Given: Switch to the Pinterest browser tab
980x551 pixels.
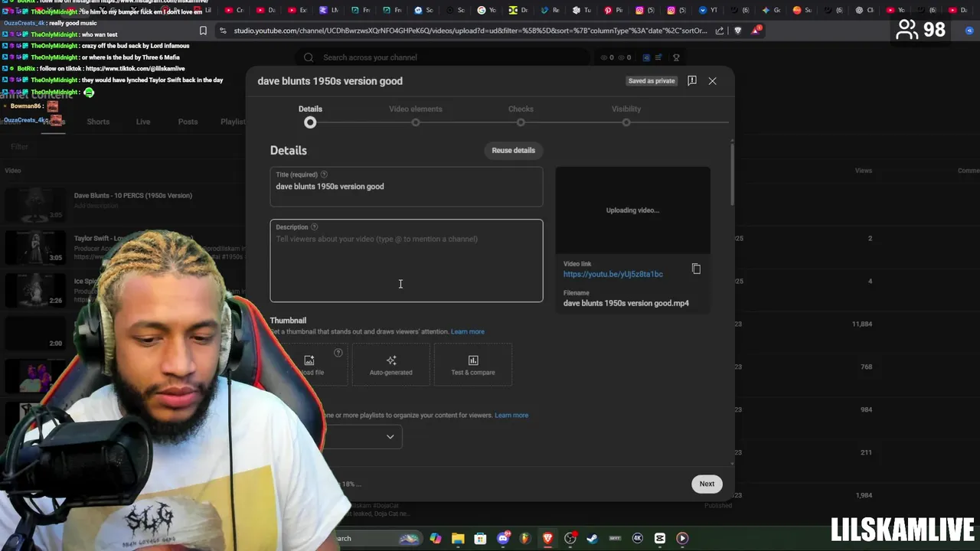Looking at the screenshot, I should pyautogui.click(x=613, y=10).
